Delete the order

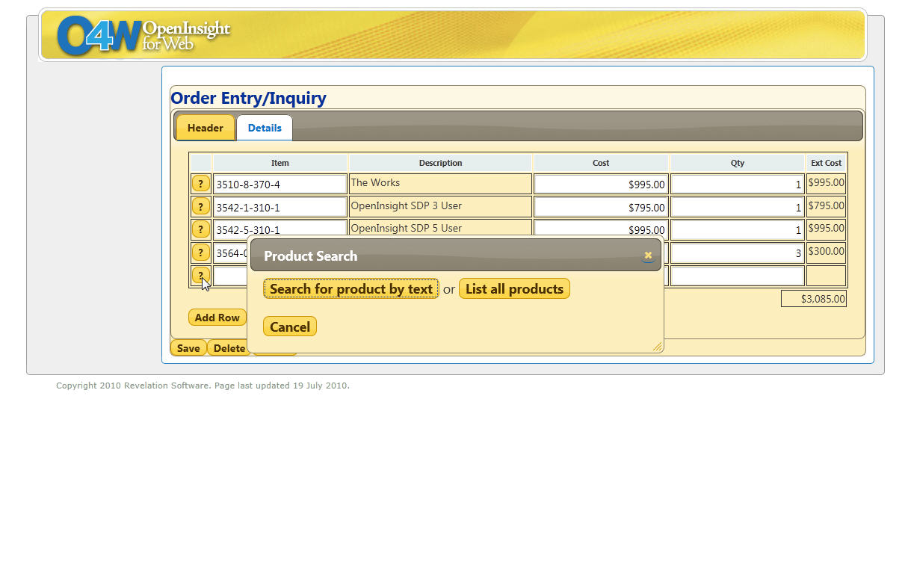point(229,348)
